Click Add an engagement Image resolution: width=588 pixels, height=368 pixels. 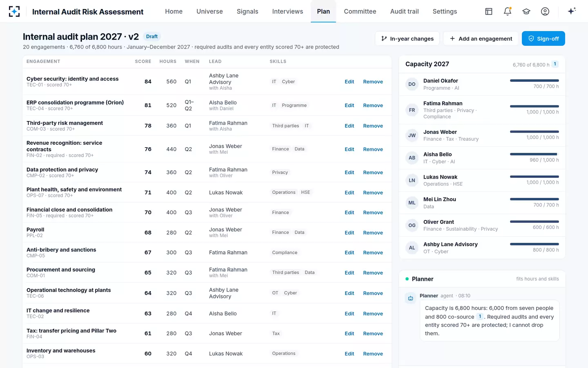pos(481,38)
